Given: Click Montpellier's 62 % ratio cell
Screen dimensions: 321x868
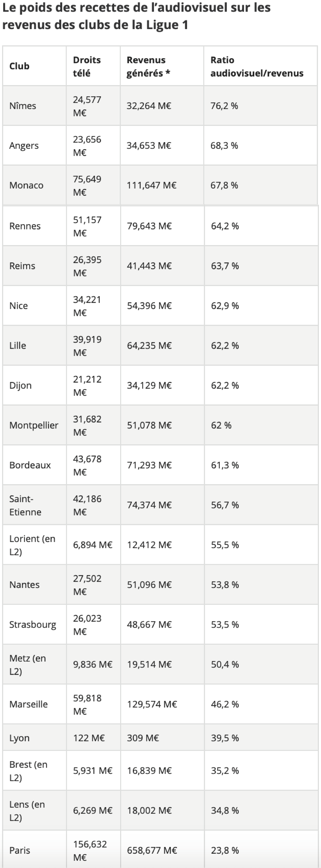Looking at the screenshot, I should point(221,425).
